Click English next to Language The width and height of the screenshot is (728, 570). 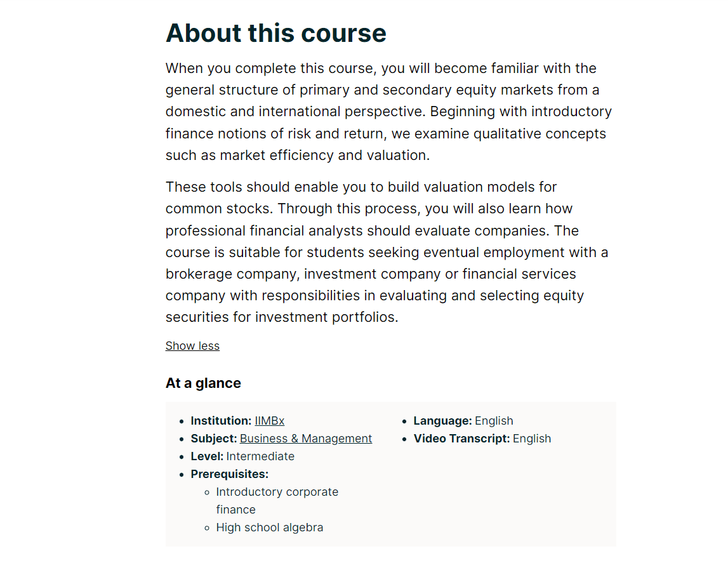[494, 421]
